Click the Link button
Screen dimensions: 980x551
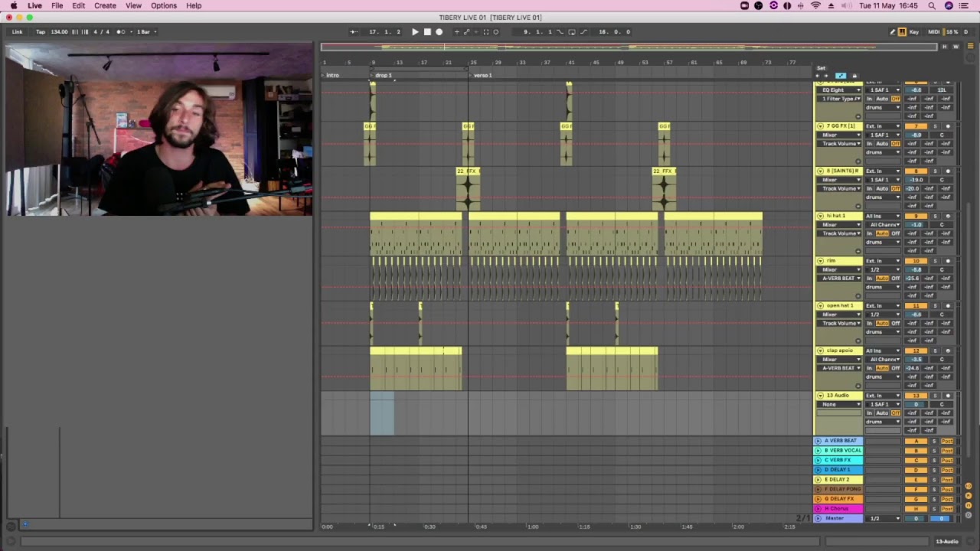(x=17, y=31)
